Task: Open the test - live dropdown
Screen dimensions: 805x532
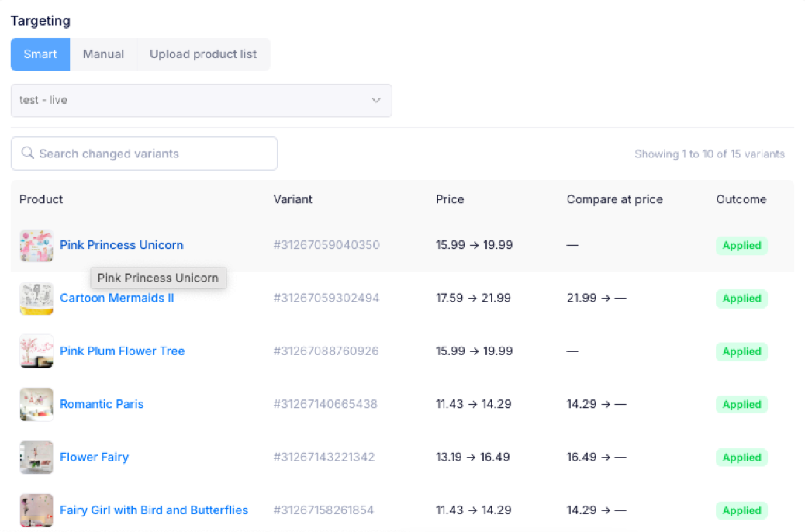Action: coord(202,100)
